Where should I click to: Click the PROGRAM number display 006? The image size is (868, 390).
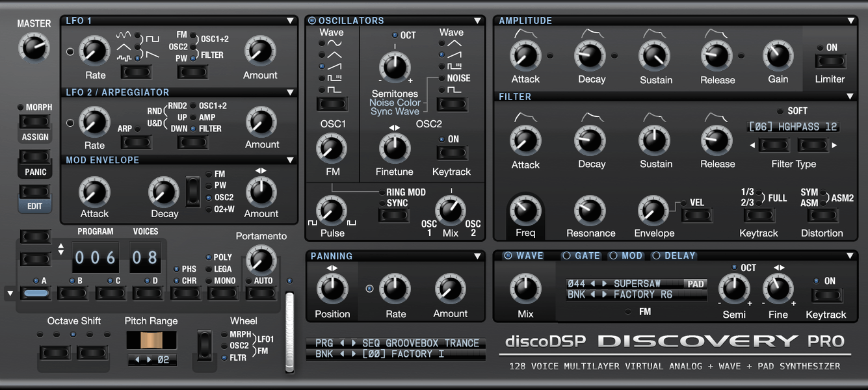(x=95, y=258)
